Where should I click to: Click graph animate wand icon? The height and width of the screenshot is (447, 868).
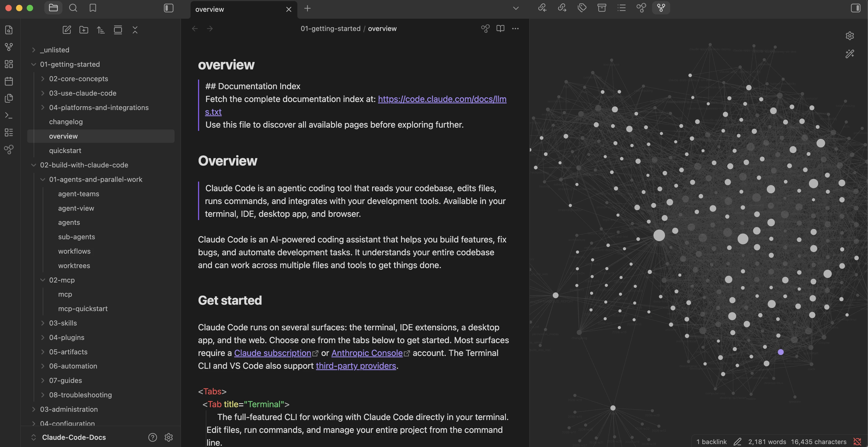click(850, 54)
